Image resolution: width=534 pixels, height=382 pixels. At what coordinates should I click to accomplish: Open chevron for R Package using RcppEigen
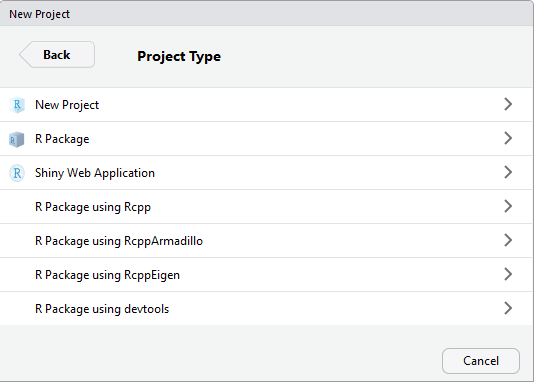click(x=508, y=274)
